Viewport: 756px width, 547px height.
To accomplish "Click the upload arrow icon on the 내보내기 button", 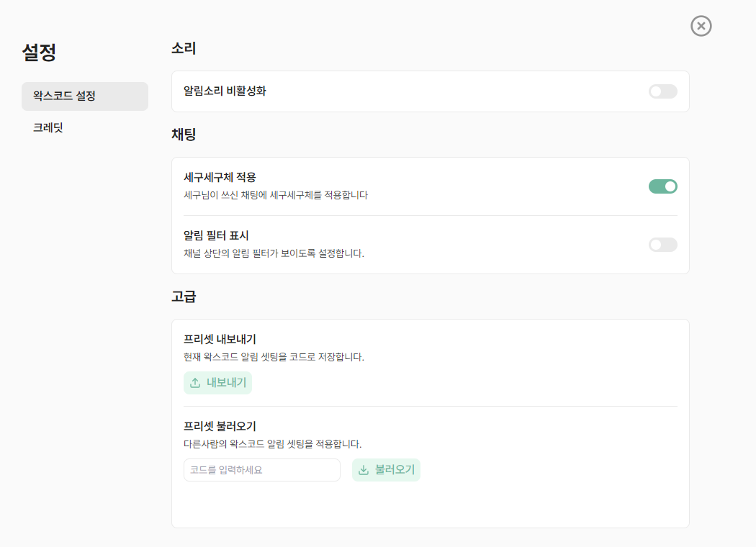I will [x=195, y=383].
